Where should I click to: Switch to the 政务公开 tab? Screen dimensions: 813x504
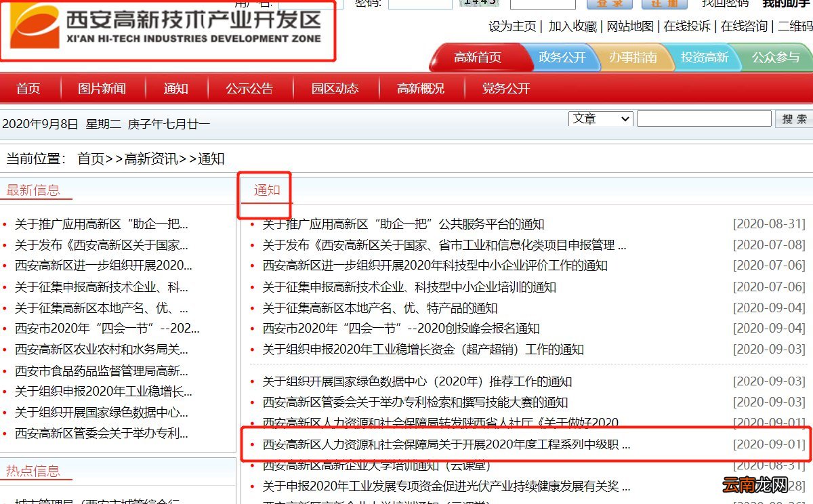click(562, 58)
